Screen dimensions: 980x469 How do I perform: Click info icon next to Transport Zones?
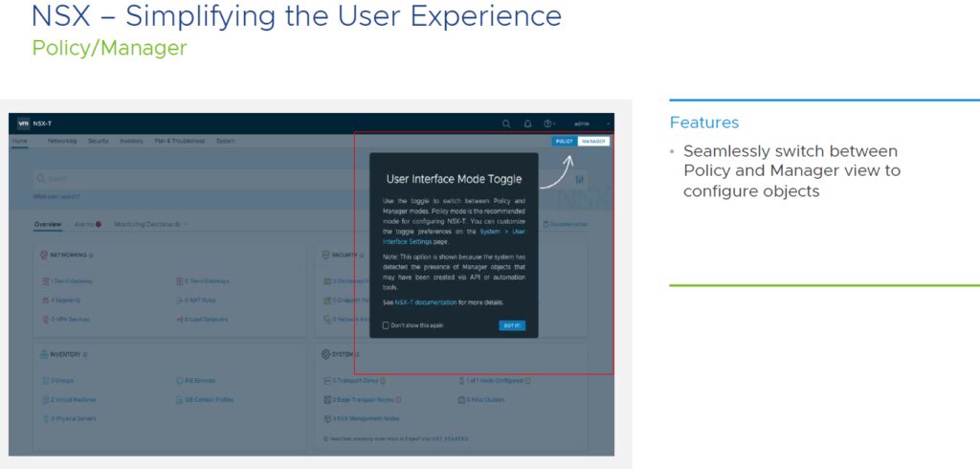coord(383,380)
